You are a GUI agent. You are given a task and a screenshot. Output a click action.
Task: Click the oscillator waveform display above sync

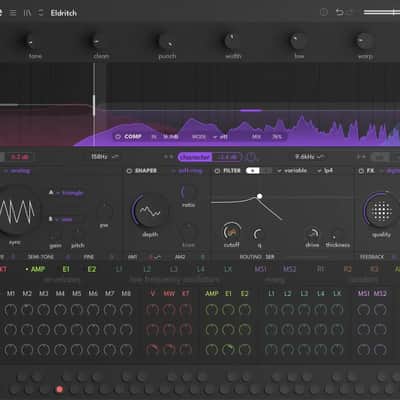point(17,212)
